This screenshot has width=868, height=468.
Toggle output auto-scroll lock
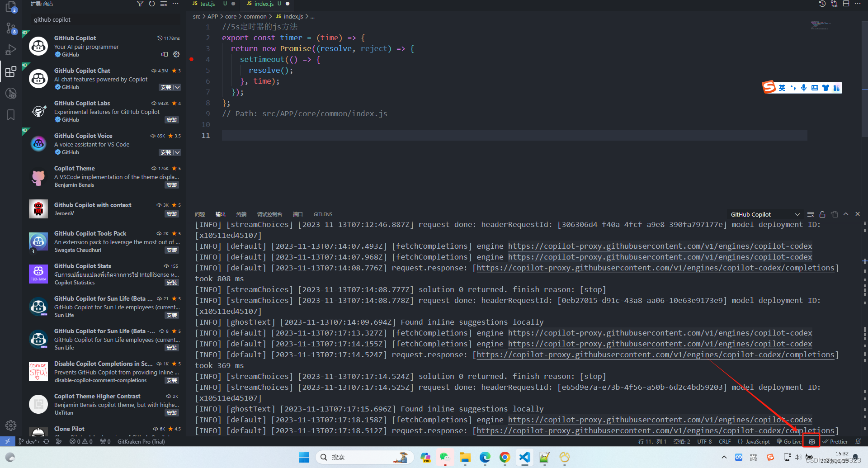click(x=822, y=214)
